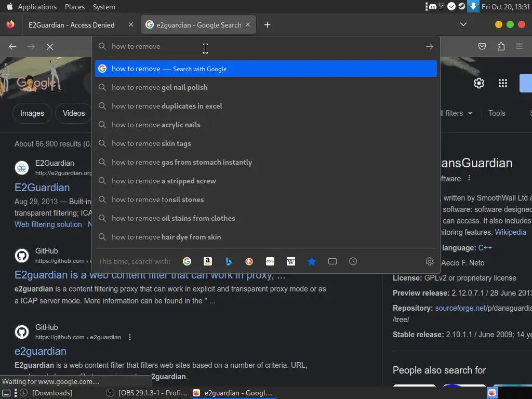Viewport: 532px width, 399px height.
Task: Search open tabs with the tabs icon
Action: [332, 261]
